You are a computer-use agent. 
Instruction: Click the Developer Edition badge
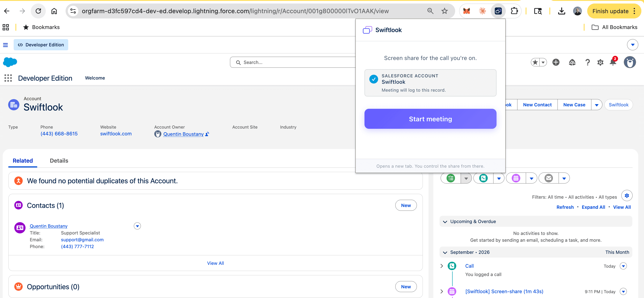[41, 45]
